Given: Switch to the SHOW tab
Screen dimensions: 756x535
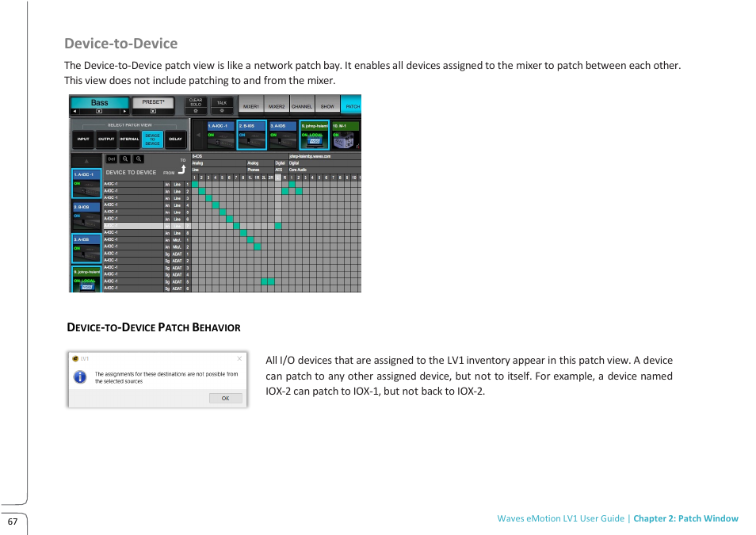Looking at the screenshot, I should tap(327, 105).
